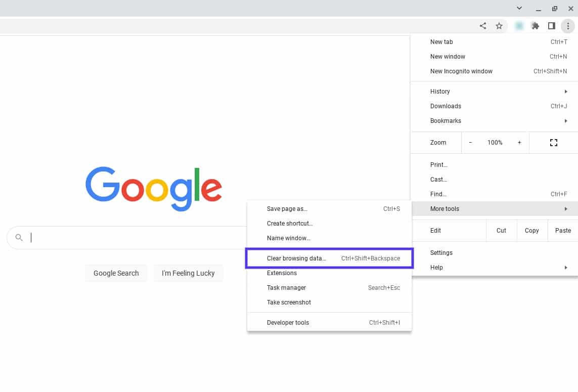Click the Google logo
Viewport: 578px width, 392px height.
(x=154, y=189)
